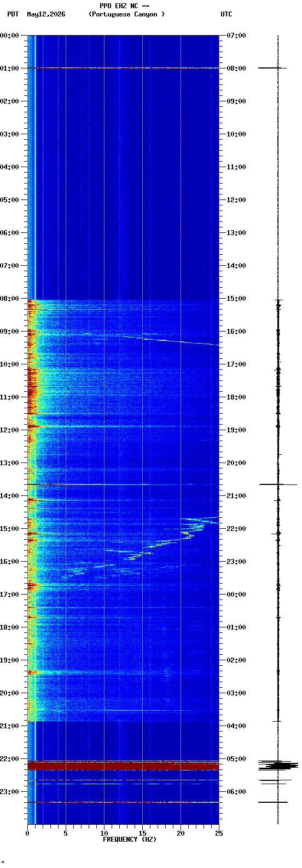The width and height of the screenshot is (302, 868).
Task: Click the seismogram spike near 20:40 UTC
Action: click(278, 484)
